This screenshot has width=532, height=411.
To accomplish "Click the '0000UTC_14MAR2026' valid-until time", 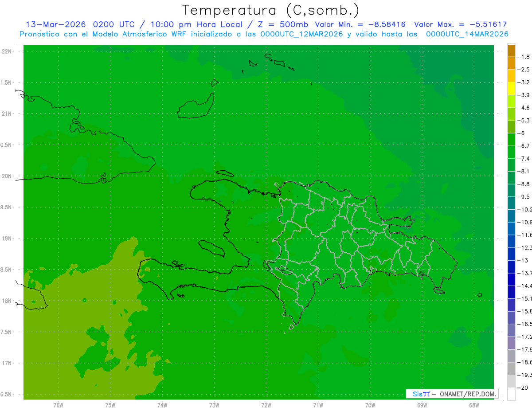I will pyautogui.click(x=467, y=34).
